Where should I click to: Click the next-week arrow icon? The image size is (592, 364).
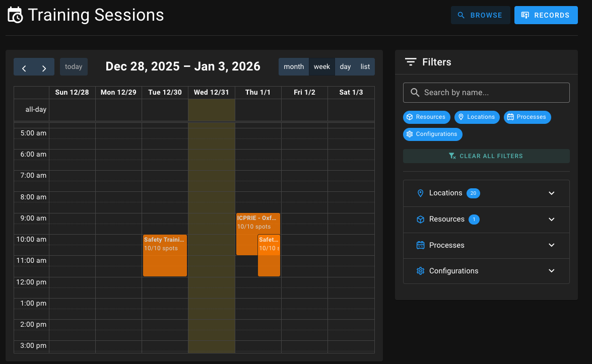click(44, 66)
